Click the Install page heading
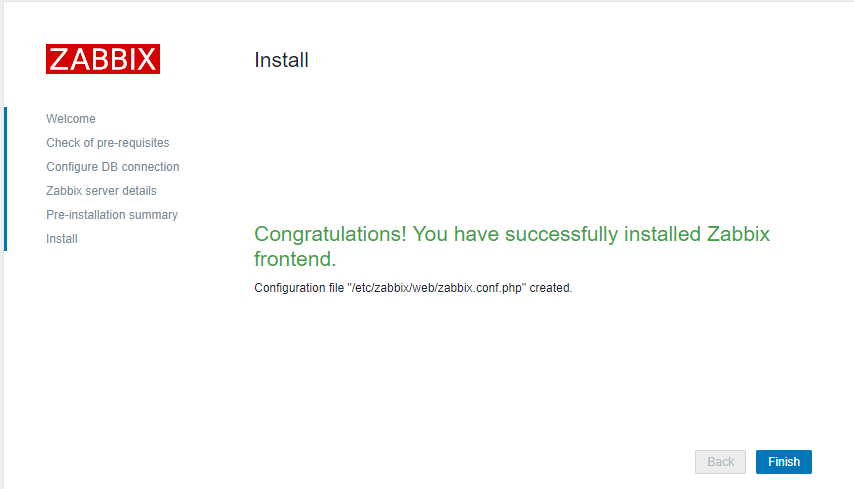Viewport: 854px width, 489px height. pos(281,60)
